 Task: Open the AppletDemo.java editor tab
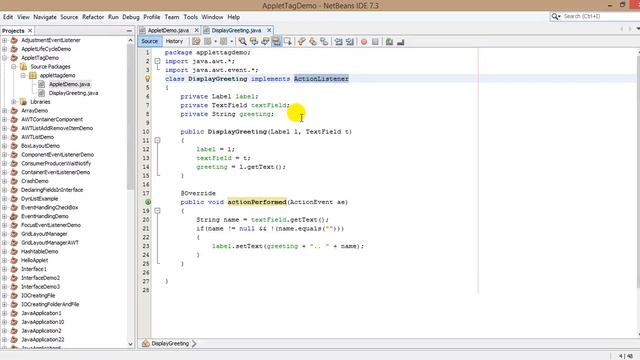(x=168, y=30)
